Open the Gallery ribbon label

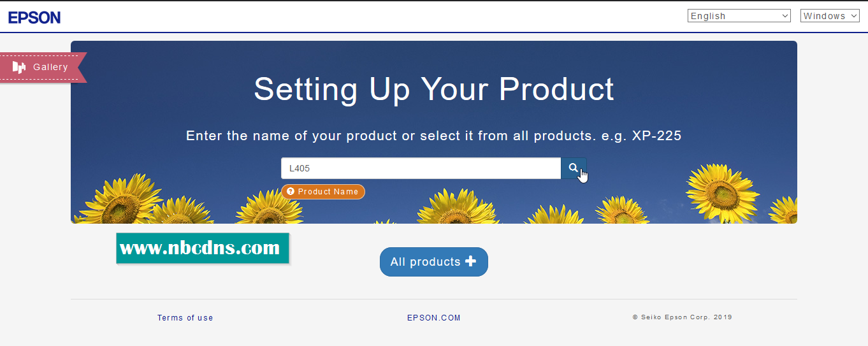click(x=50, y=67)
